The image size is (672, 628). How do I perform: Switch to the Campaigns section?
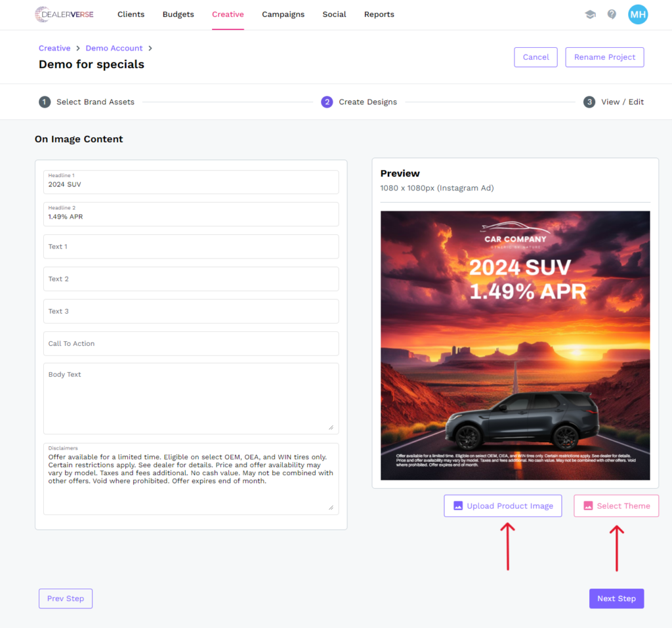coord(283,14)
